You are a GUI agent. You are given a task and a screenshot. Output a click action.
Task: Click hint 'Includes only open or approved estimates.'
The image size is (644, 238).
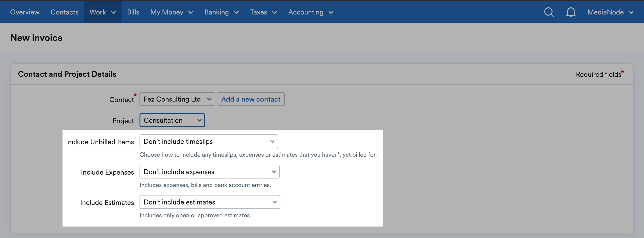(195, 215)
